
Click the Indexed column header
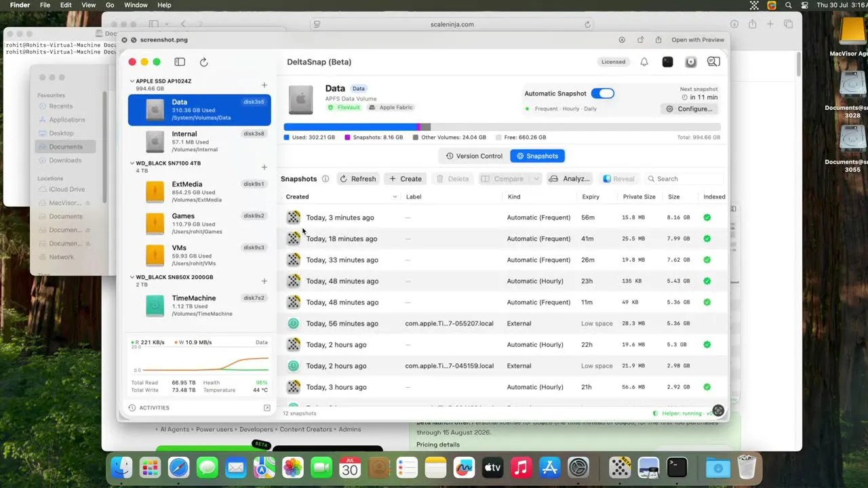[714, 197]
